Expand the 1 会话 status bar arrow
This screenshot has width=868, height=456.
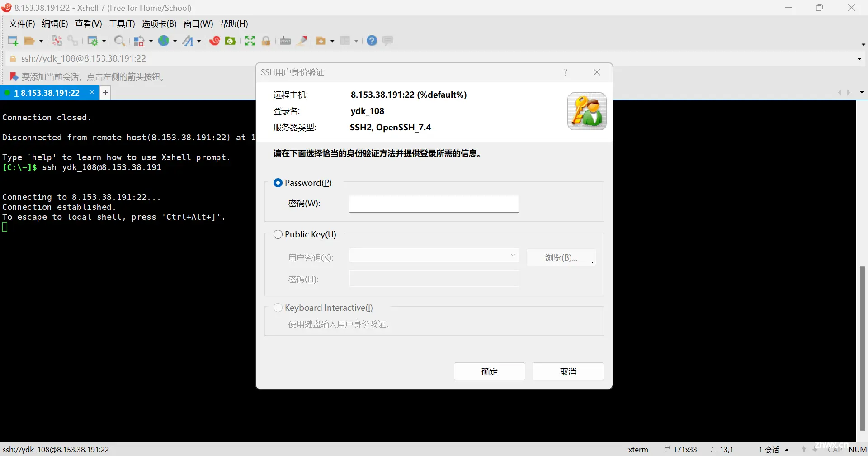point(787,450)
